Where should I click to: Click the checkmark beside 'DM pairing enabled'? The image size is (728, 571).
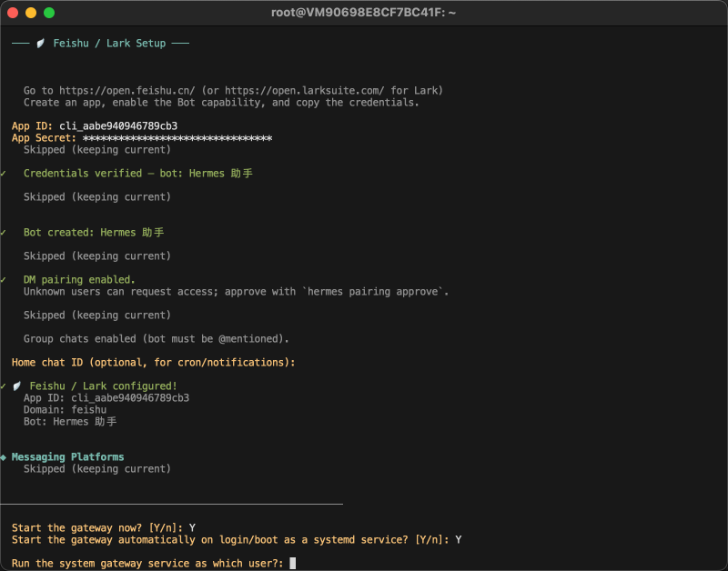click(x=4, y=280)
